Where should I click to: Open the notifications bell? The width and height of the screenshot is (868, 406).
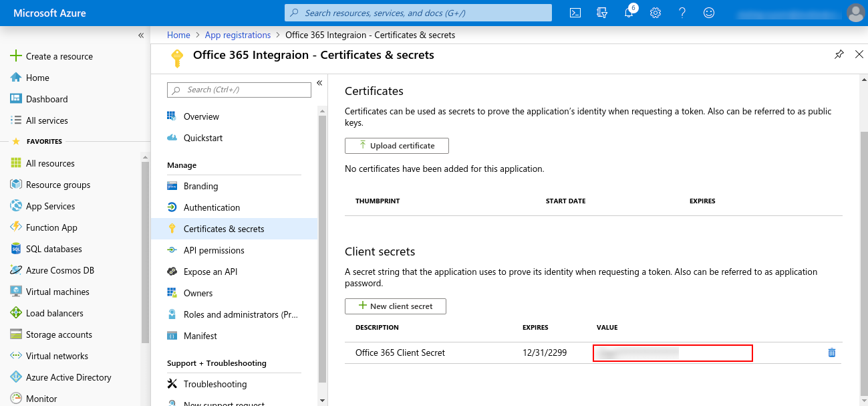point(629,13)
